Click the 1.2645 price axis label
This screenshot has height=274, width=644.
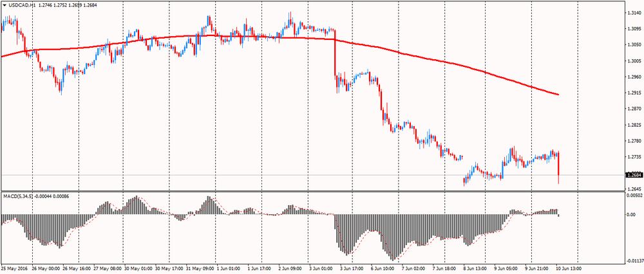(633, 189)
